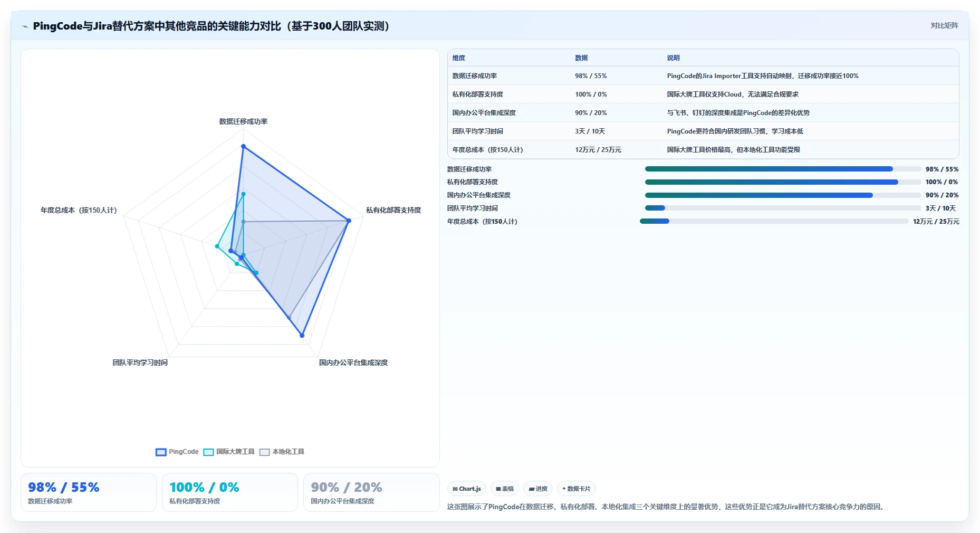Click the 国内办公平台集成深度 radar axis label

point(353,363)
